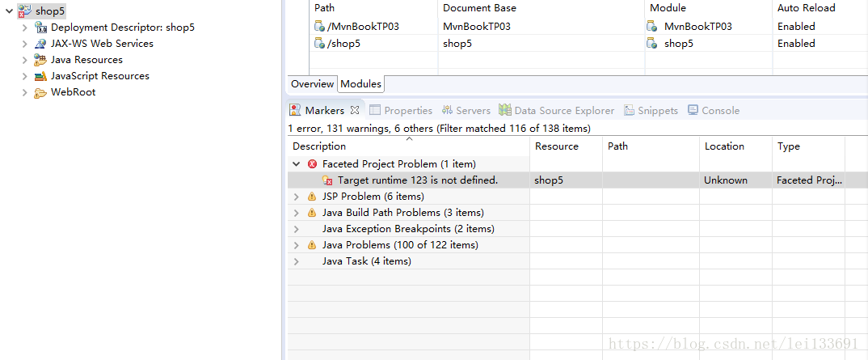The width and height of the screenshot is (868, 360).
Task: Click the Servers view icon
Action: pyautogui.click(x=447, y=110)
